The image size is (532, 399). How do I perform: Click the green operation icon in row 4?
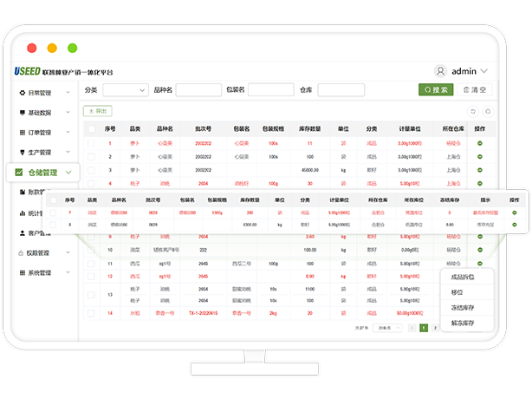[x=480, y=184]
